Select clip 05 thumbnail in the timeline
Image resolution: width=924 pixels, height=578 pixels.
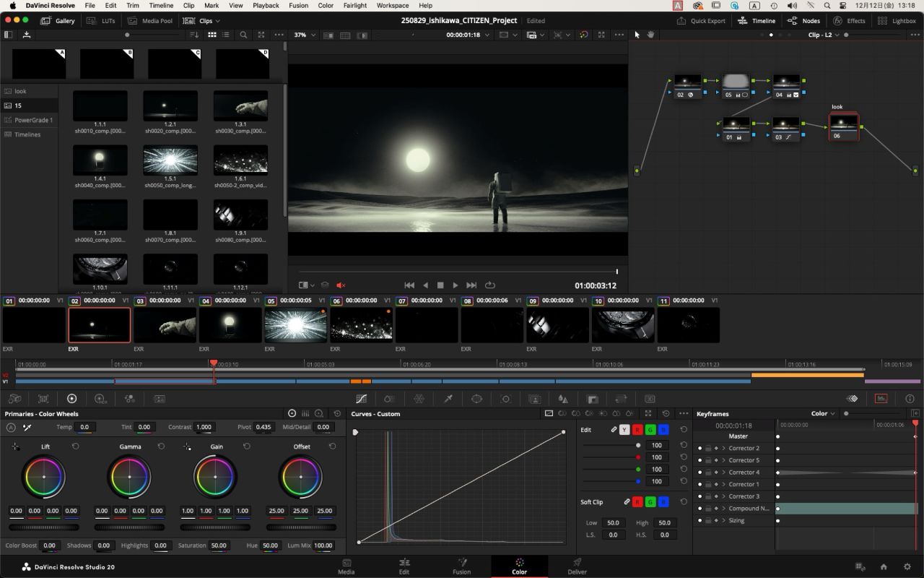pos(296,325)
